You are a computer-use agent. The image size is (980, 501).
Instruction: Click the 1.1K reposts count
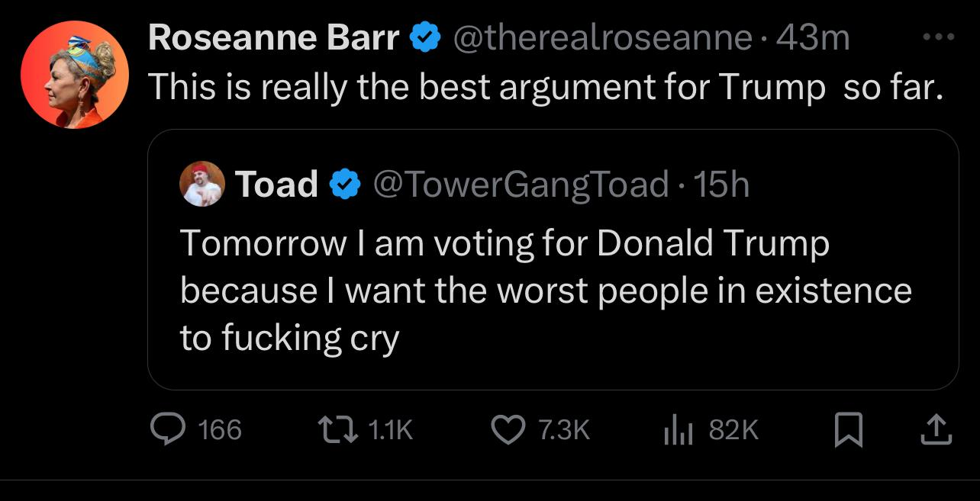390,431
